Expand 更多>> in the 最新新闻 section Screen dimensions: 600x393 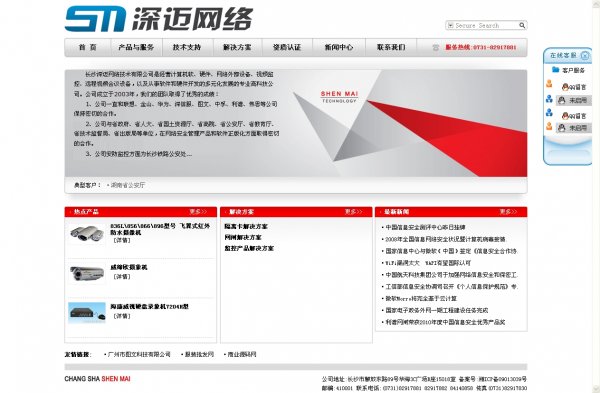pos(508,212)
